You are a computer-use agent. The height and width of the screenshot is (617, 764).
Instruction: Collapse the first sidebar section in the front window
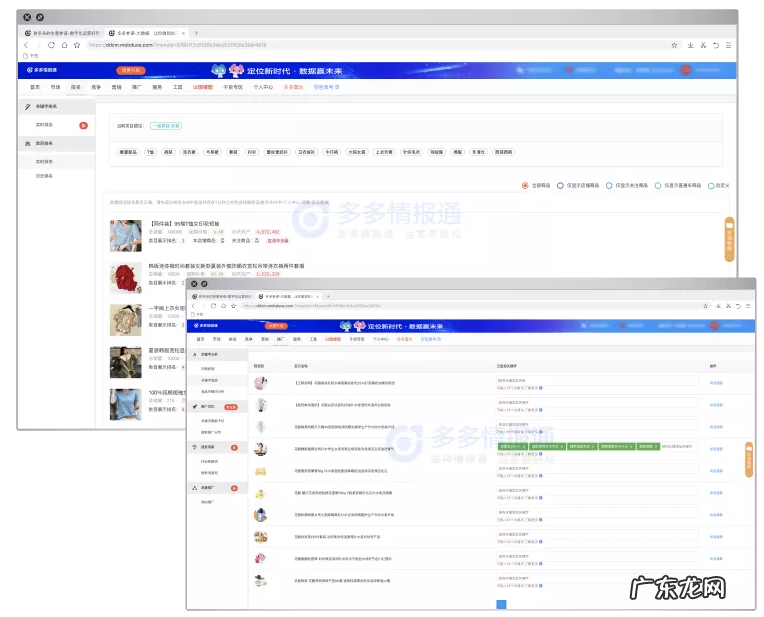[x=217, y=354]
